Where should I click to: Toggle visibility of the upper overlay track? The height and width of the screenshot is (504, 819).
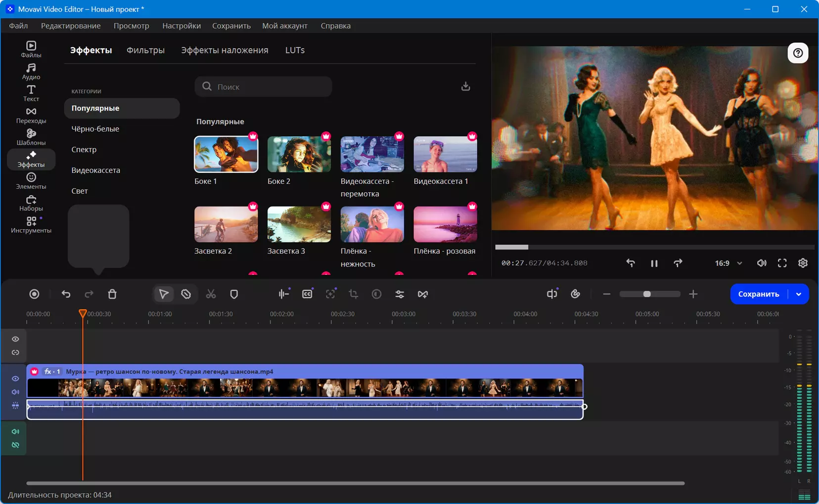coord(15,339)
